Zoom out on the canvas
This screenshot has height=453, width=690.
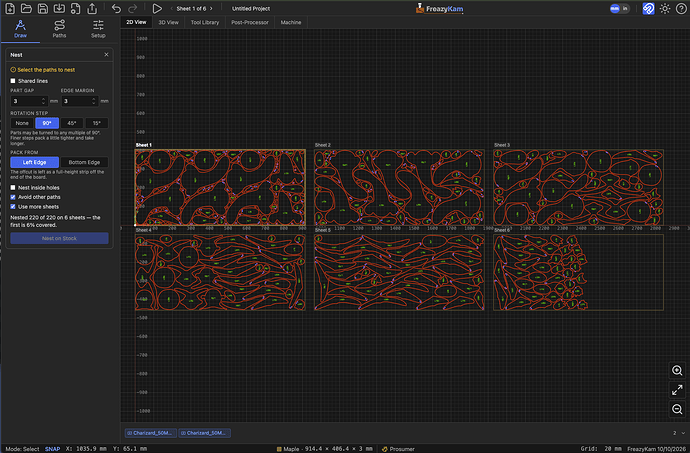click(x=677, y=409)
